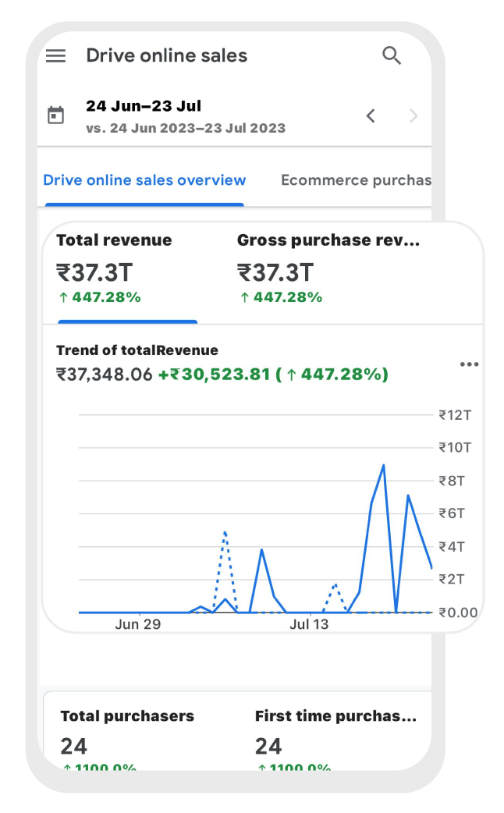The width and height of the screenshot is (504, 813).
Task: Click the ₹0.00 axis label
Action: click(459, 612)
